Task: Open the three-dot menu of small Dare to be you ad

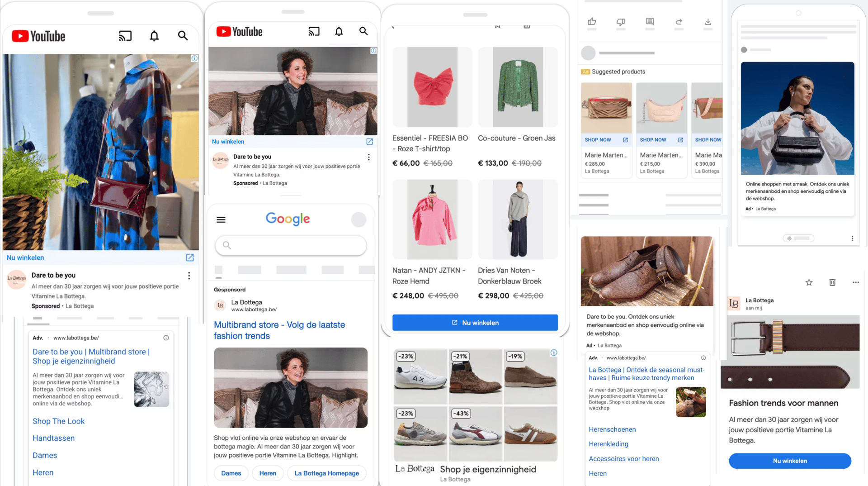Action: point(369,157)
